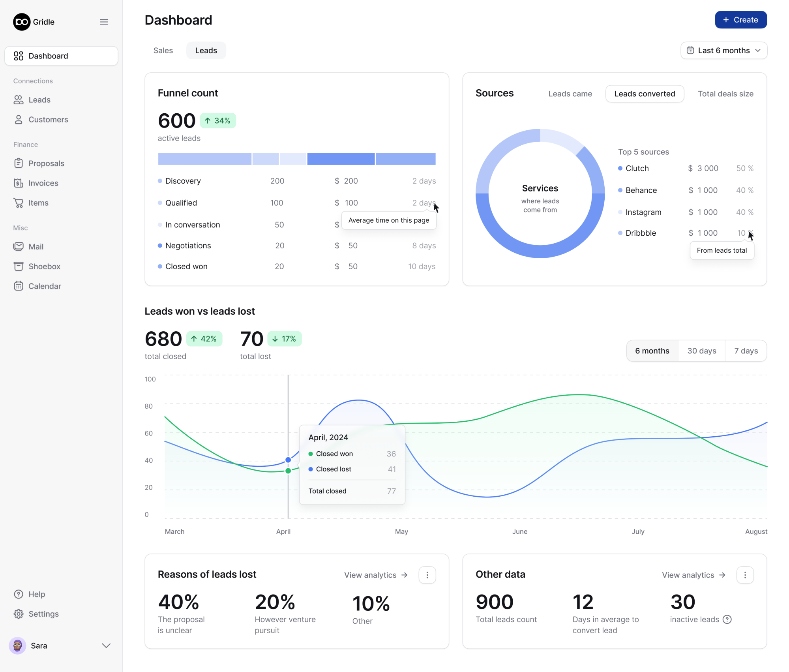The width and height of the screenshot is (789, 672).
Task: Select Total deals size in Sources panel
Action: 725,94
